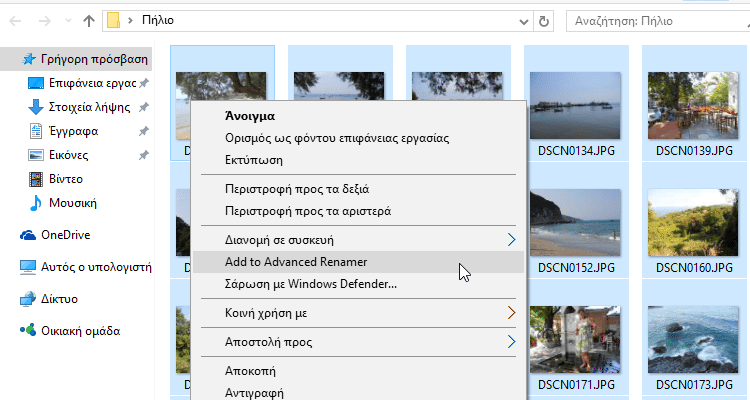Click the Videos film icon
The width and height of the screenshot is (750, 400).
click(36, 179)
